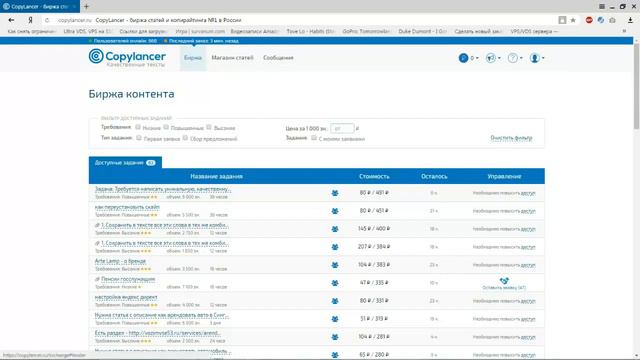
Task: Click group icon in Arte Lamp row
Action: [335, 264]
